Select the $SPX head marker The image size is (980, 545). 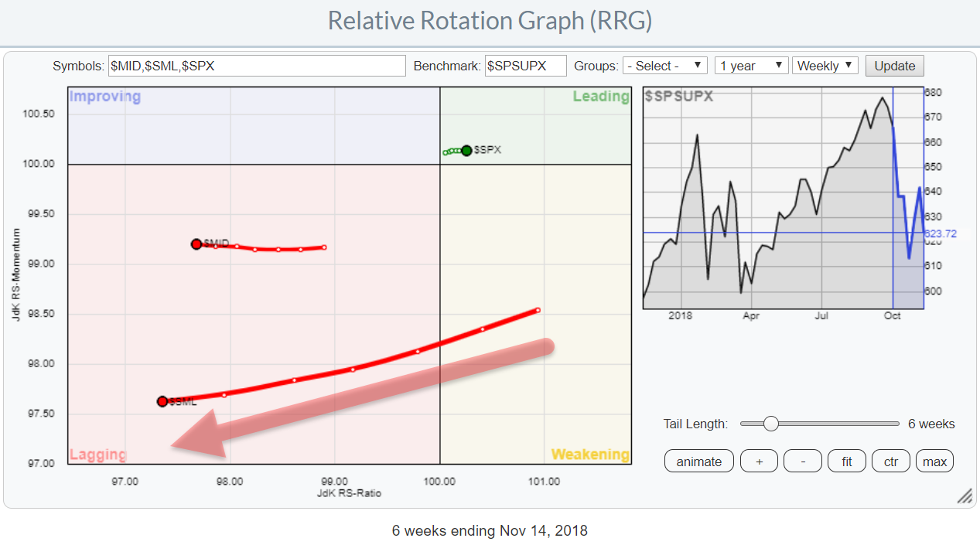pos(466,151)
